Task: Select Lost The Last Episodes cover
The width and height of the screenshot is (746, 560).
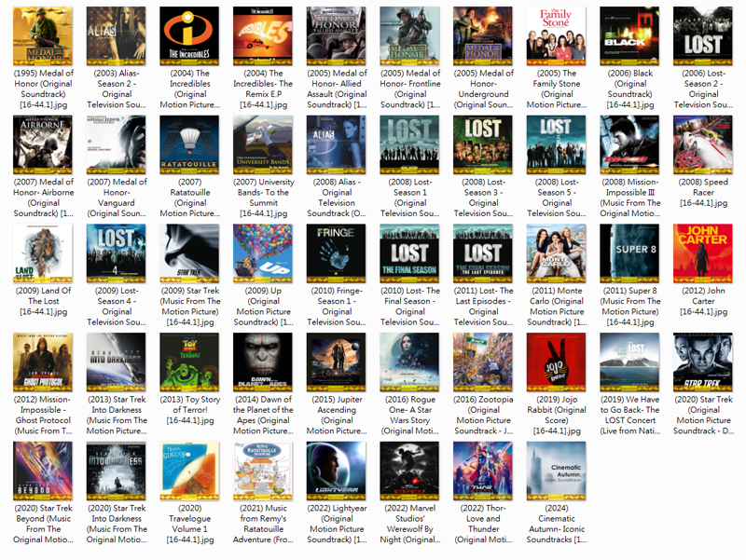Action: tap(483, 253)
